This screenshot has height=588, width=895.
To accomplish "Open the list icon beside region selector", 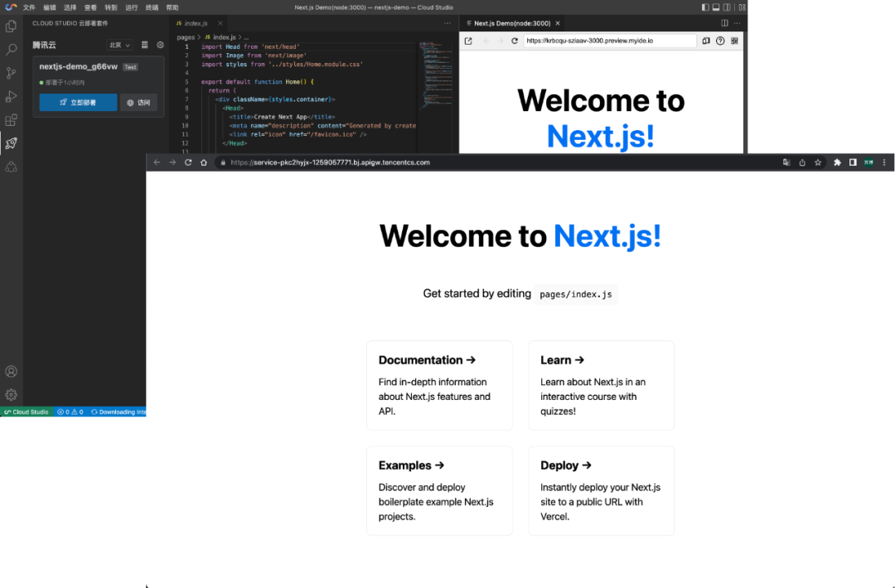I will [144, 45].
